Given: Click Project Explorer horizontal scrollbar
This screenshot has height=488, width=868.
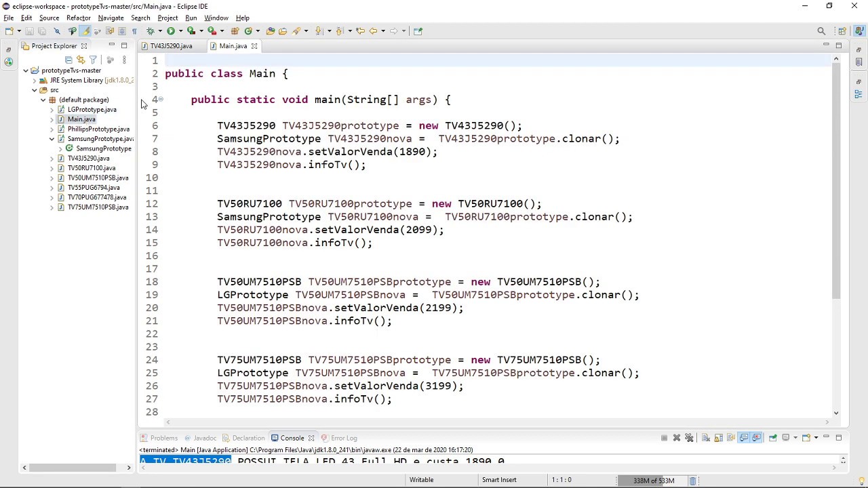Looking at the screenshot, I should 72,468.
